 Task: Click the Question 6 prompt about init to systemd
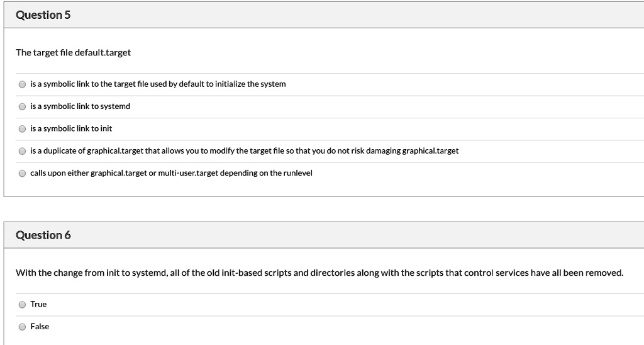(319, 273)
